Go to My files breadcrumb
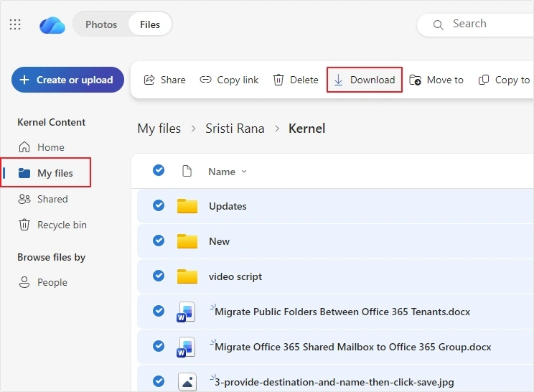The image size is (534, 392). pyautogui.click(x=159, y=129)
